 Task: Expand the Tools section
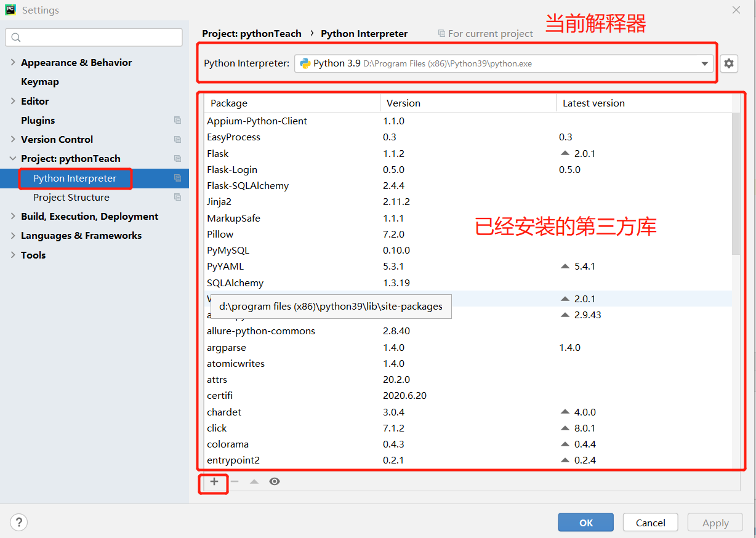pyautogui.click(x=13, y=255)
